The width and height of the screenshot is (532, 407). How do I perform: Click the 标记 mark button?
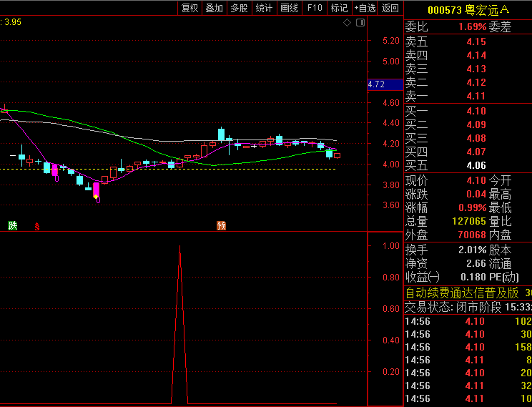tap(339, 8)
